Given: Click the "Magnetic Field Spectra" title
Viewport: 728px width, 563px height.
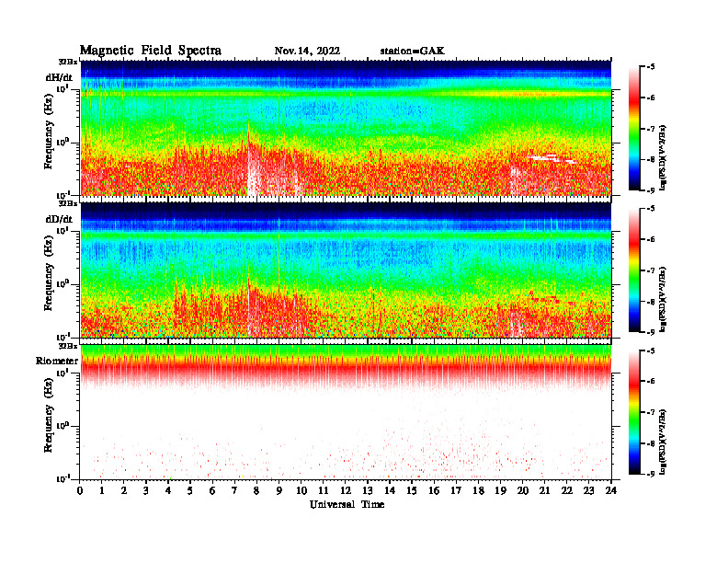Looking at the screenshot, I should [151, 51].
